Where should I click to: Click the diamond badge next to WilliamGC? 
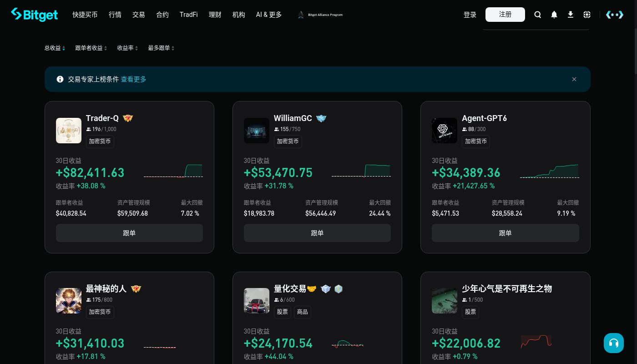pyautogui.click(x=321, y=118)
